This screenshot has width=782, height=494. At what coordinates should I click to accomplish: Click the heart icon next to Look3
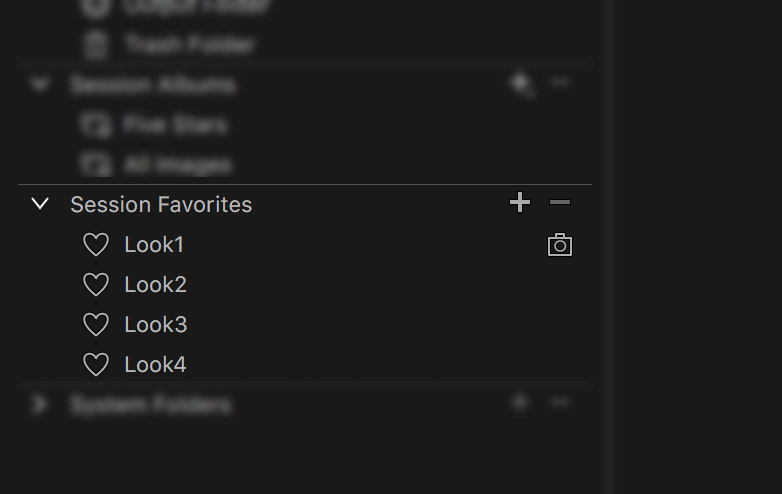[96, 325]
